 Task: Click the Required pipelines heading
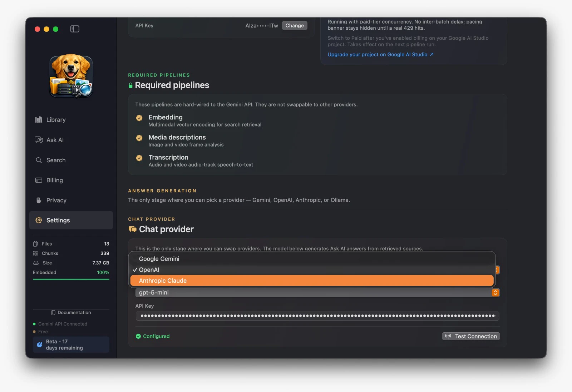(x=172, y=85)
